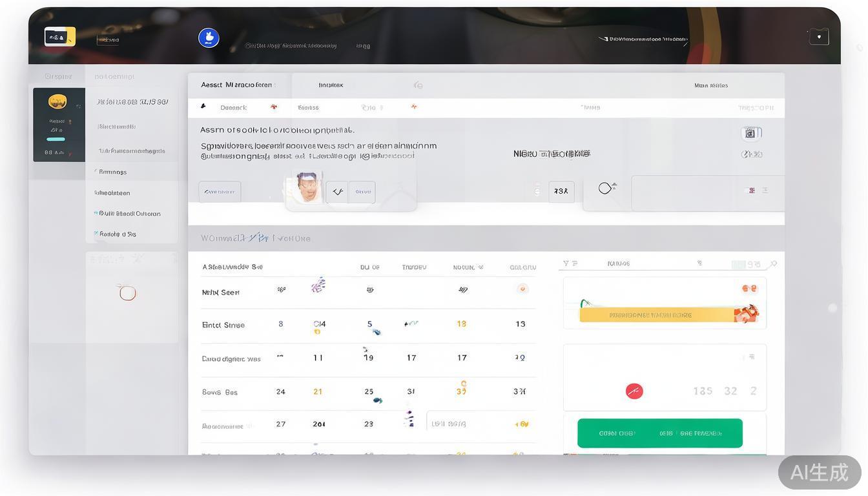Toggle the teal switch in dark sidebar card
Image resolution: width=868 pixels, height=496 pixels.
coord(56,139)
